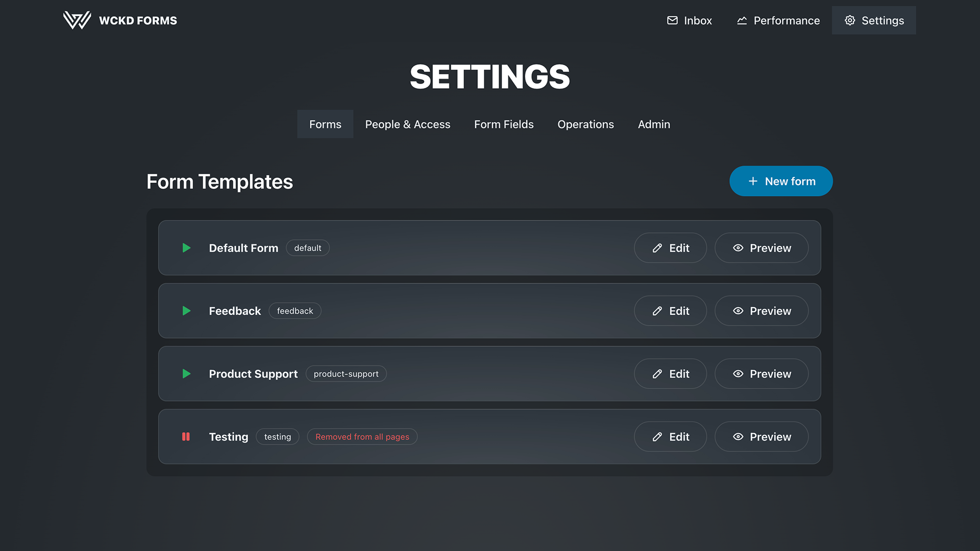Preview the Testing form
Viewport: 980px width, 551px height.
762,437
